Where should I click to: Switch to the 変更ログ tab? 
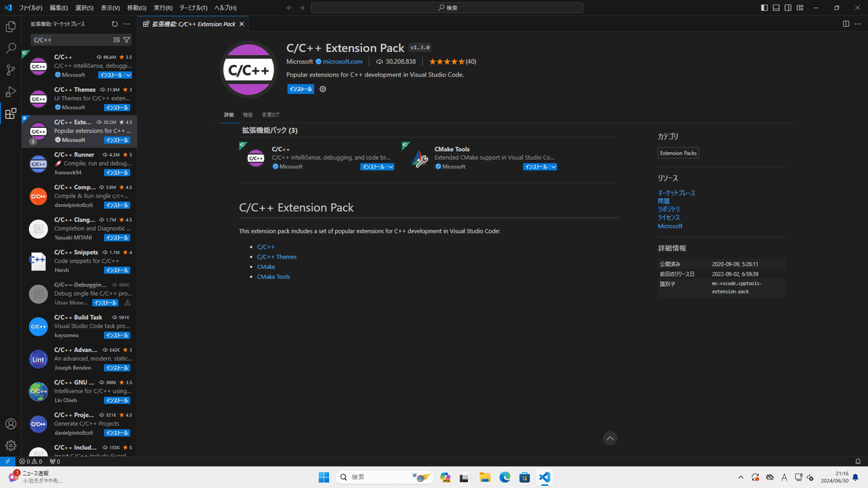point(271,114)
